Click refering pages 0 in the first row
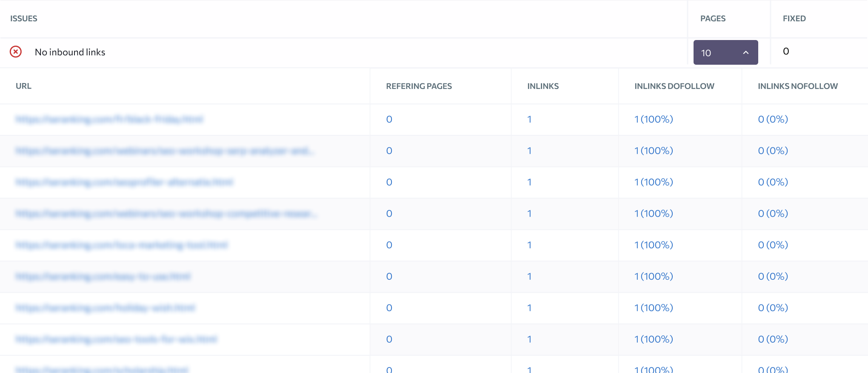 pos(389,119)
